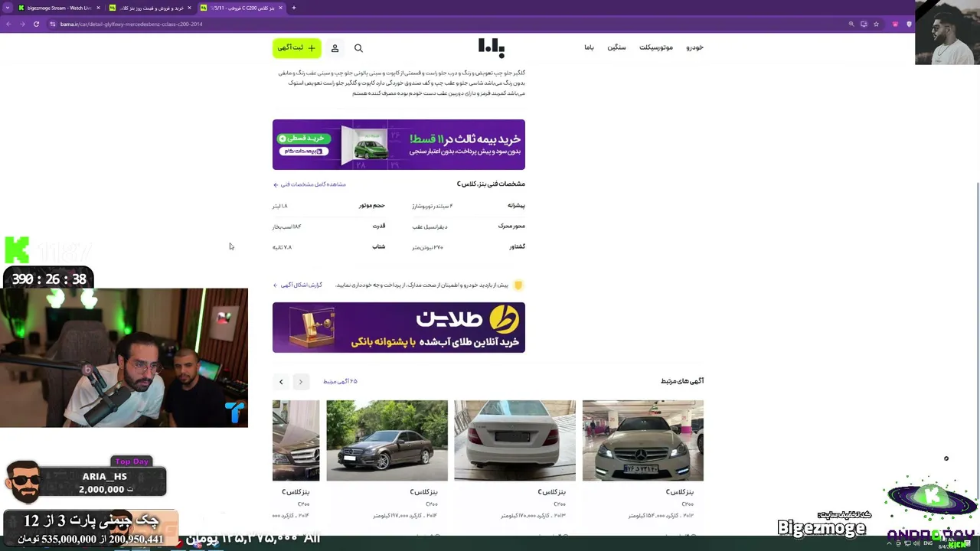Image resolution: width=980 pixels, height=551 pixels.
Task: Open the طلاین gold purchase banner
Action: click(x=399, y=328)
